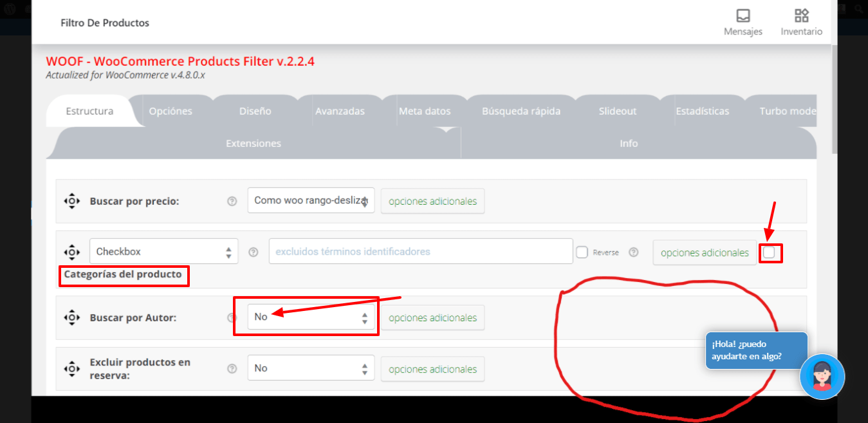Click opciones adicionales for Buscar por precio
Image resolution: width=868 pixels, height=423 pixels.
point(432,201)
